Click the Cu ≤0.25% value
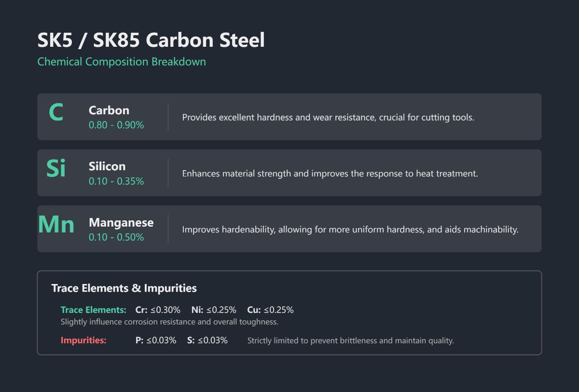This screenshot has height=392, width=579. [x=270, y=310]
